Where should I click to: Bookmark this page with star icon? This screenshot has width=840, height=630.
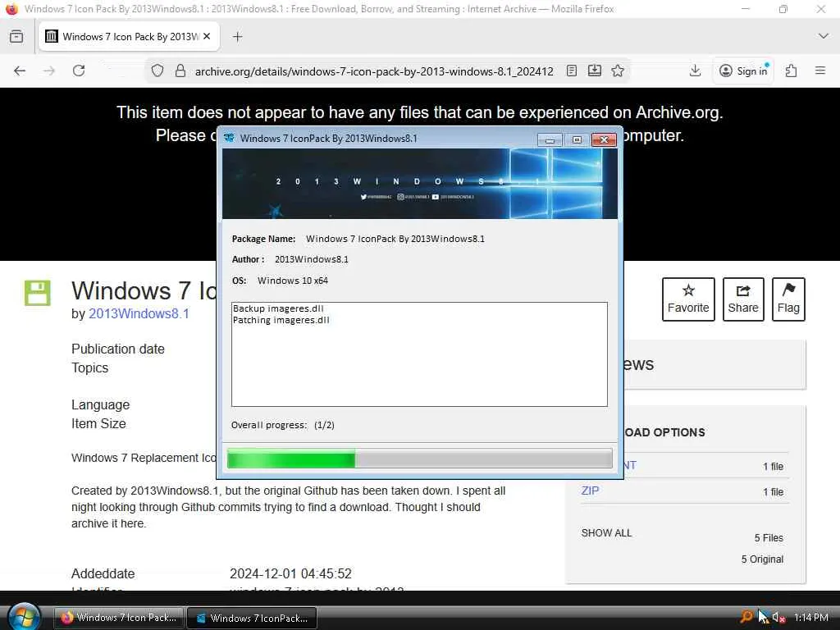coord(618,71)
